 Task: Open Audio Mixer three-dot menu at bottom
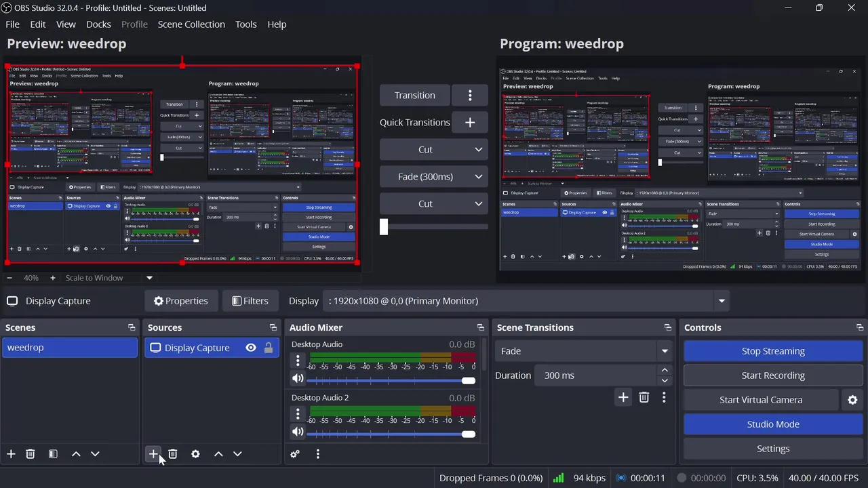point(317,453)
